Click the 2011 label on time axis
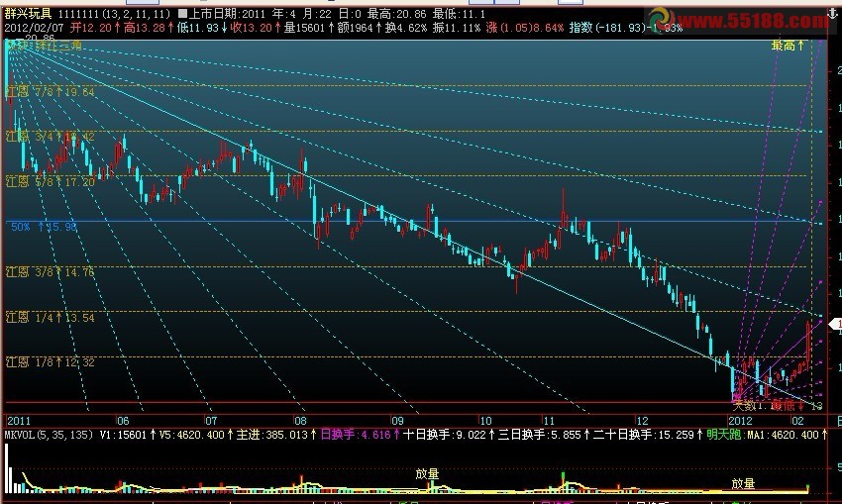Screen dimensions: 842x504 point(19,421)
